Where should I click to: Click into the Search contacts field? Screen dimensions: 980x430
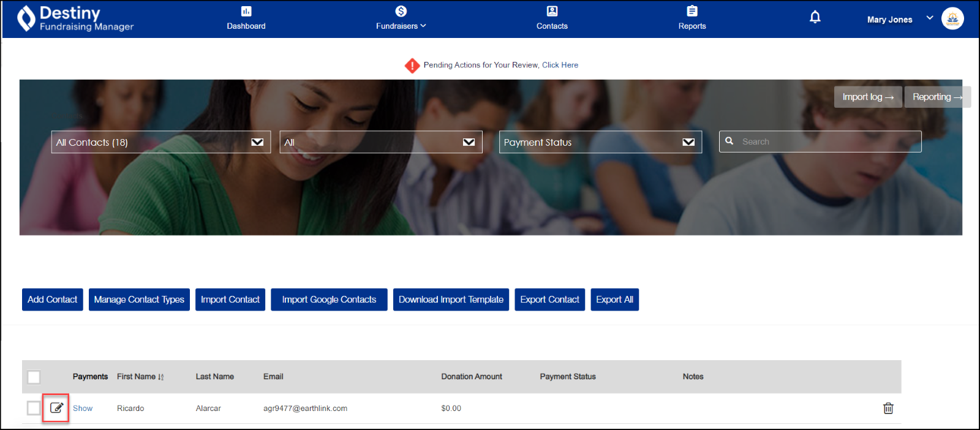pos(827,141)
